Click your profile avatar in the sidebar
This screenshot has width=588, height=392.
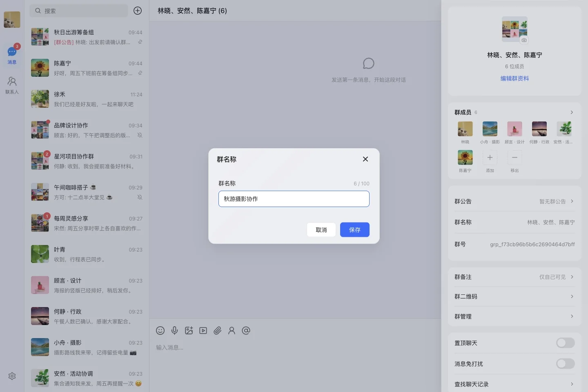(x=12, y=20)
